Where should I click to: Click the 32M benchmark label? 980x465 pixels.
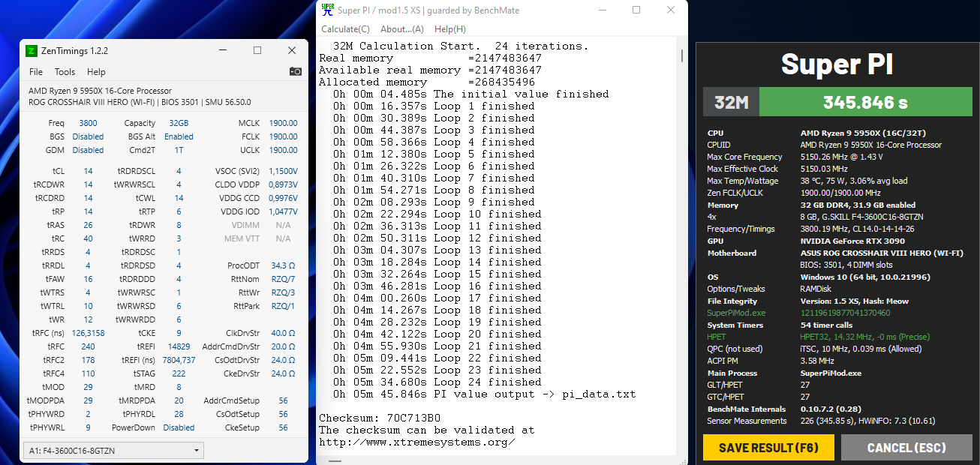[731, 102]
